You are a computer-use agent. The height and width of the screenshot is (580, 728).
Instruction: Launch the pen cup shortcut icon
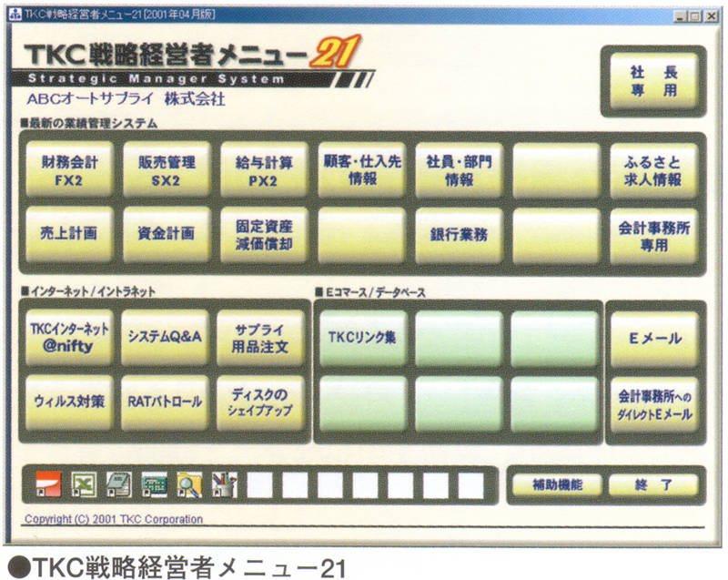pyautogui.click(x=225, y=484)
